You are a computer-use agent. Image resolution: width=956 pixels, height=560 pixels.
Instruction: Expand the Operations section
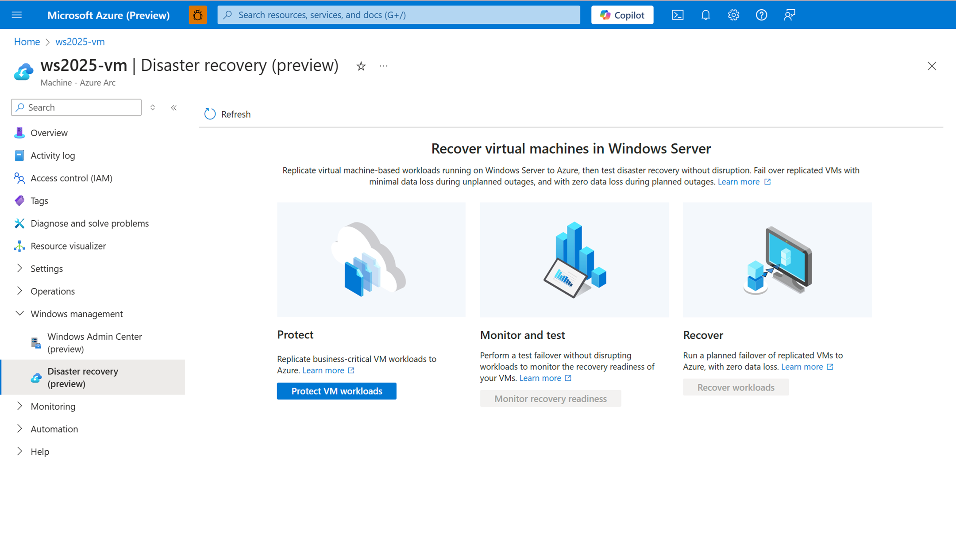52,291
